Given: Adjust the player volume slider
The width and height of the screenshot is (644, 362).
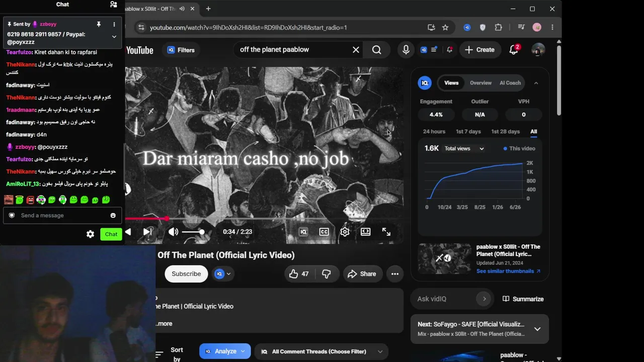Looking at the screenshot, I should 193,232.
